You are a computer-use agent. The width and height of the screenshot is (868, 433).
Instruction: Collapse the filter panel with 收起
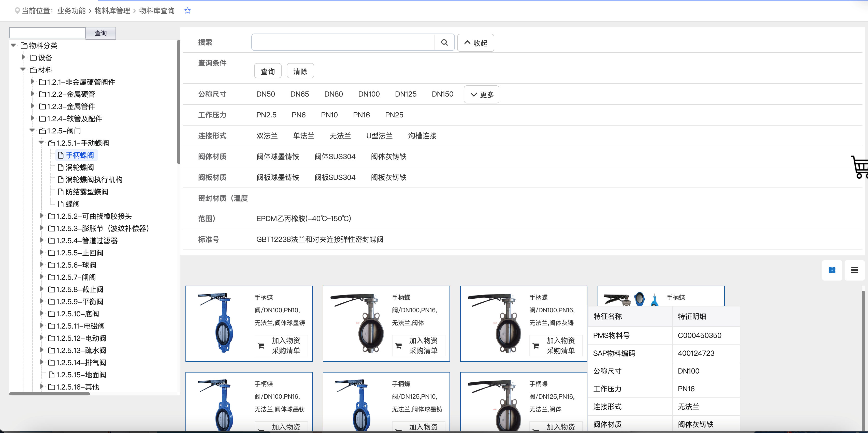tap(475, 43)
